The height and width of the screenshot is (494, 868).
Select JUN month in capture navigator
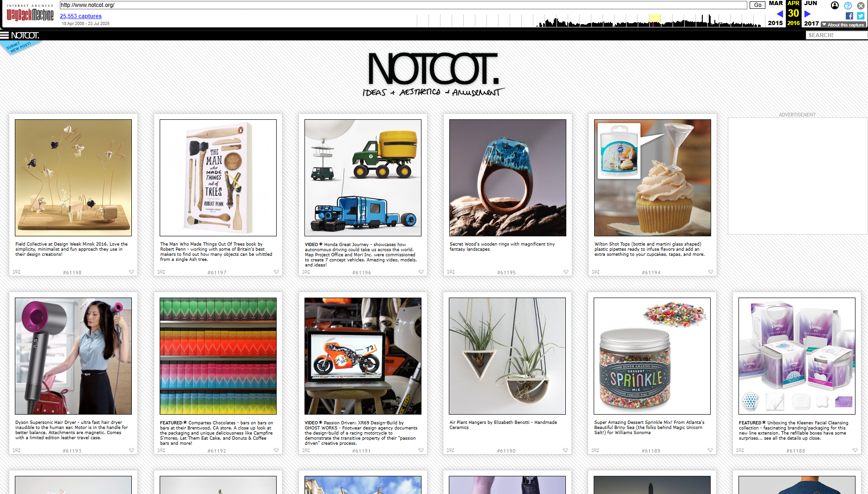tap(810, 3)
